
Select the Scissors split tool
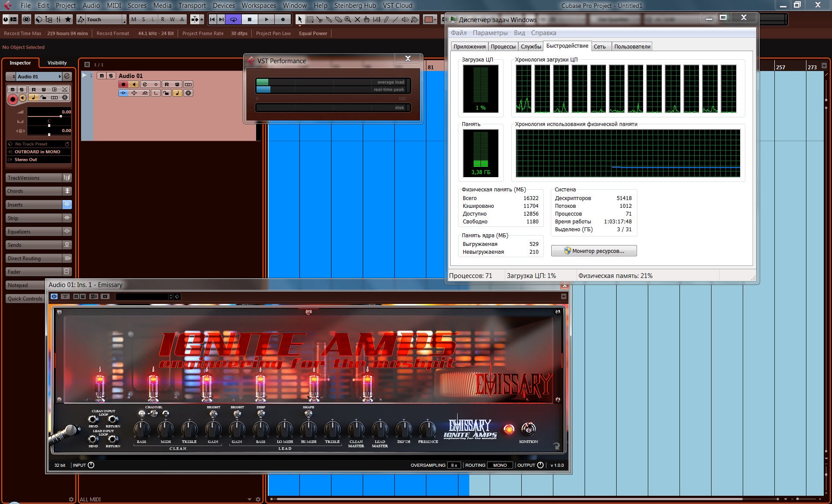[319, 19]
